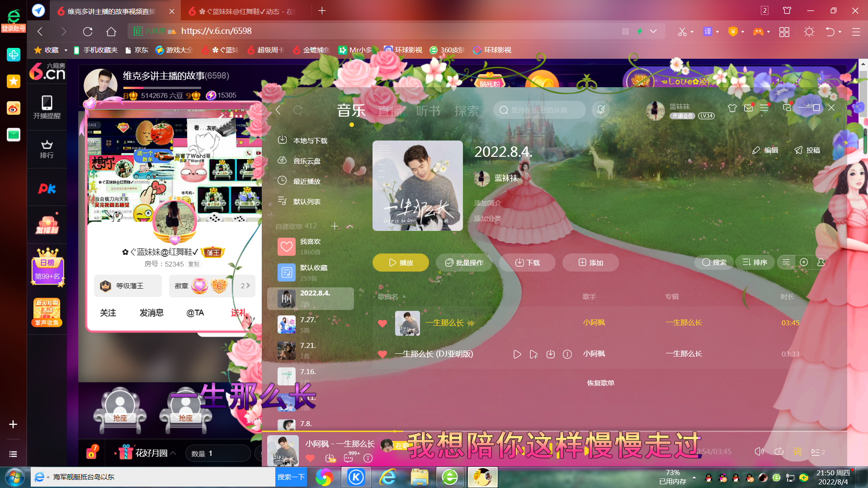The width and height of the screenshot is (868, 488).
Task: Open the 京东 bookmark
Action: [137, 50]
